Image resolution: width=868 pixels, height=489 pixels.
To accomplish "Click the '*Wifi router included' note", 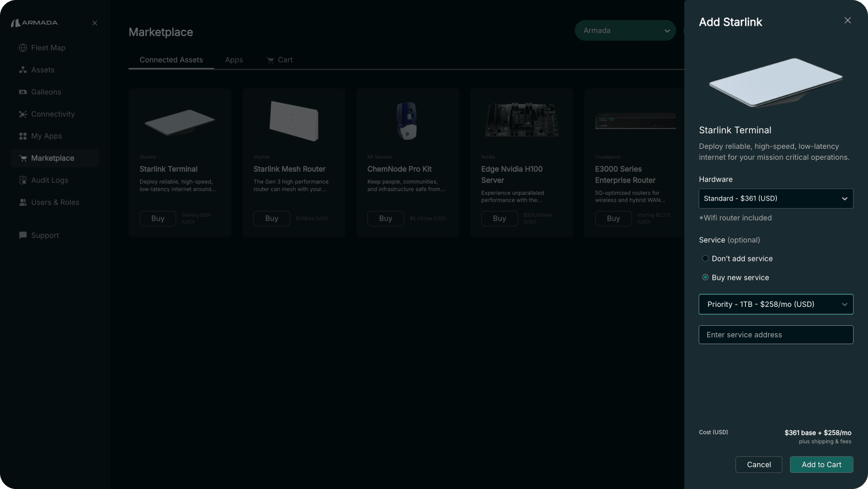I will 735,218.
